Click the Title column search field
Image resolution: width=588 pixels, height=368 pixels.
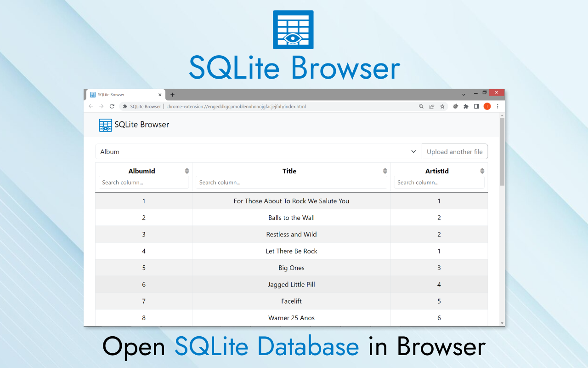pyautogui.click(x=291, y=183)
